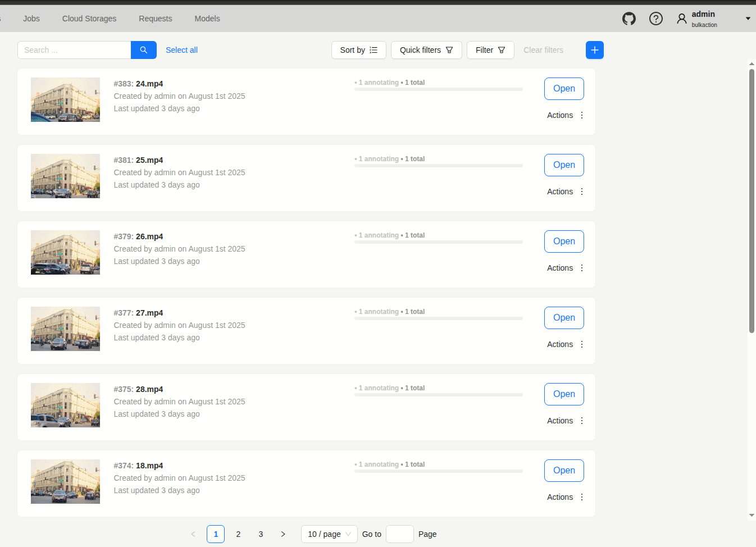
Task: Click the Select all link
Action: [181, 50]
